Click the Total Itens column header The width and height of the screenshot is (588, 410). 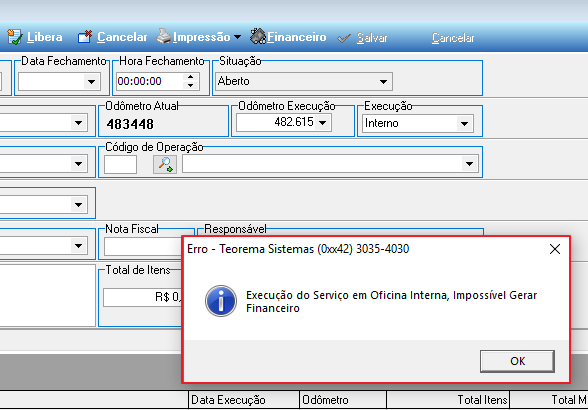[x=448, y=400]
